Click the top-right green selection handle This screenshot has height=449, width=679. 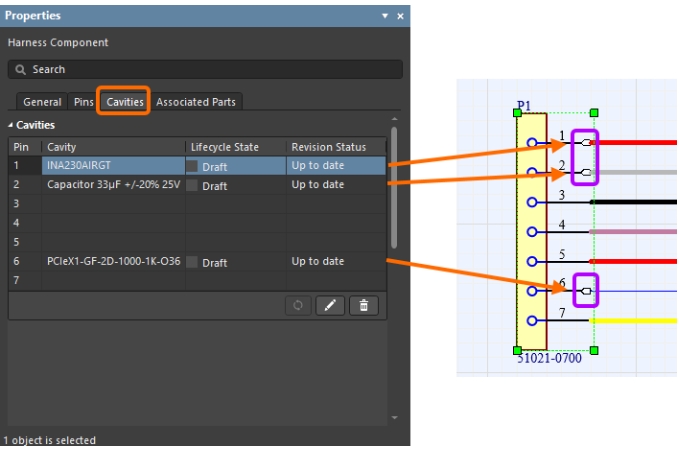click(x=594, y=113)
